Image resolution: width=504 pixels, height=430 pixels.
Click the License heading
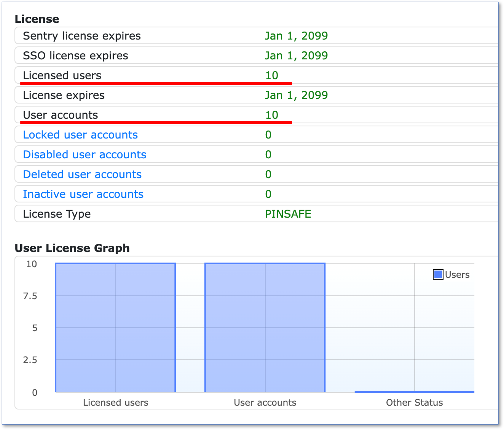point(37,19)
